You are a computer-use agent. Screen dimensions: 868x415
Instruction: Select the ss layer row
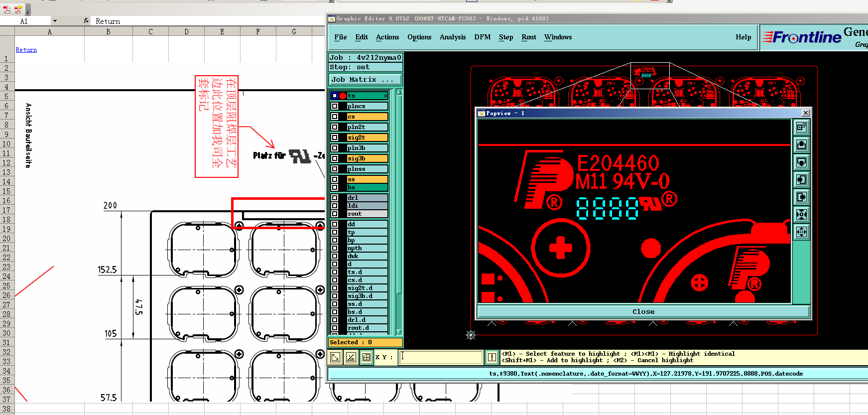click(359, 179)
